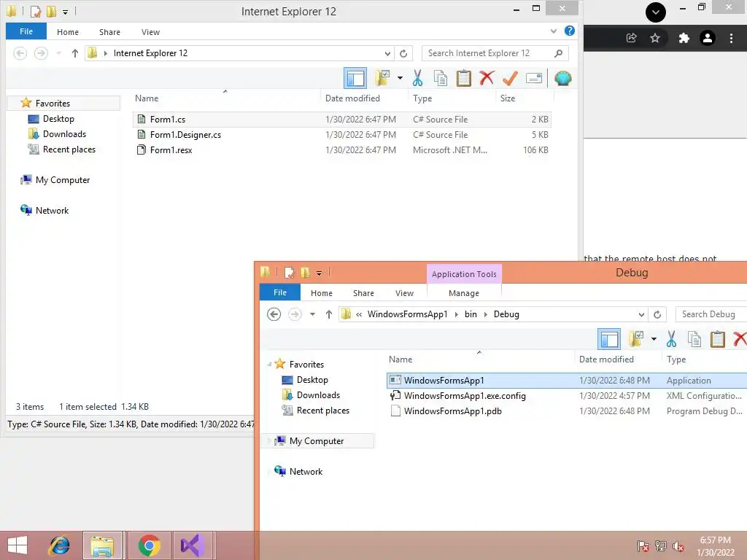Open the File tab in Internet Explorer 12 window

[x=26, y=31]
